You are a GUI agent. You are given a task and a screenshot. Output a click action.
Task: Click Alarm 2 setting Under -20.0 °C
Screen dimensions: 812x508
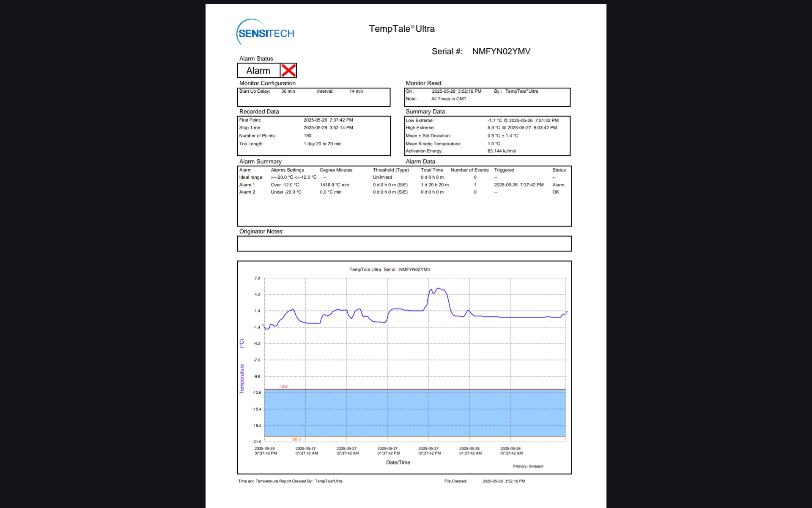pos(286,192)
